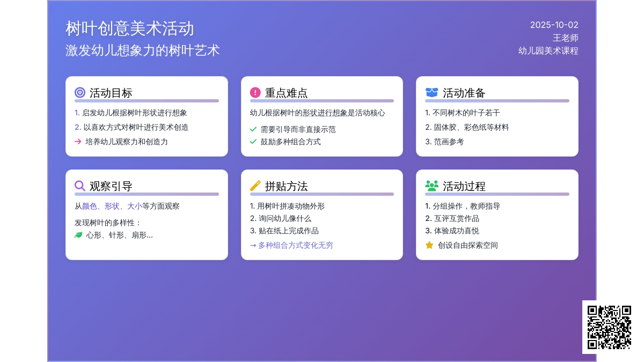Click the green people icon beside 活动过程
The width and height of the screenshot is (644, 362).
click(431, 186)
